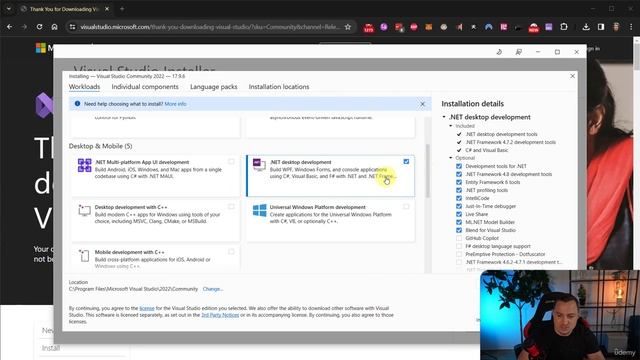Click the info icon in the banner
Image resolution: width=640 pixels, height=360 pixels.
pos(77,104)
